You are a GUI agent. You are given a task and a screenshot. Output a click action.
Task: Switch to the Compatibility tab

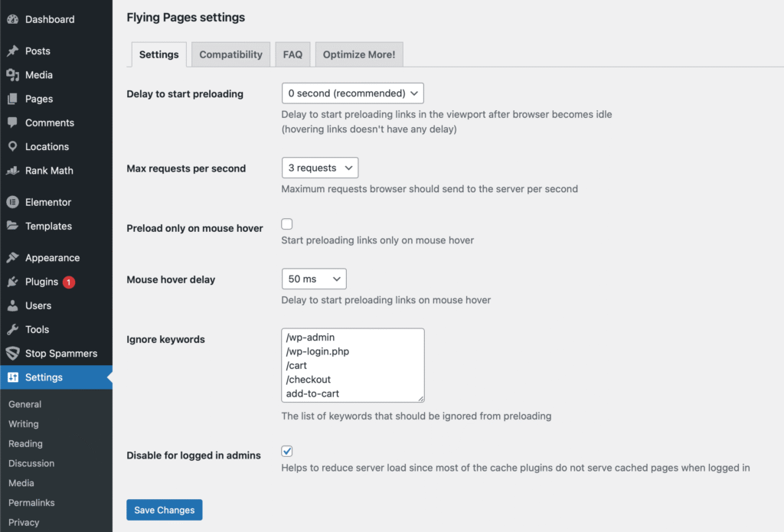230,54
